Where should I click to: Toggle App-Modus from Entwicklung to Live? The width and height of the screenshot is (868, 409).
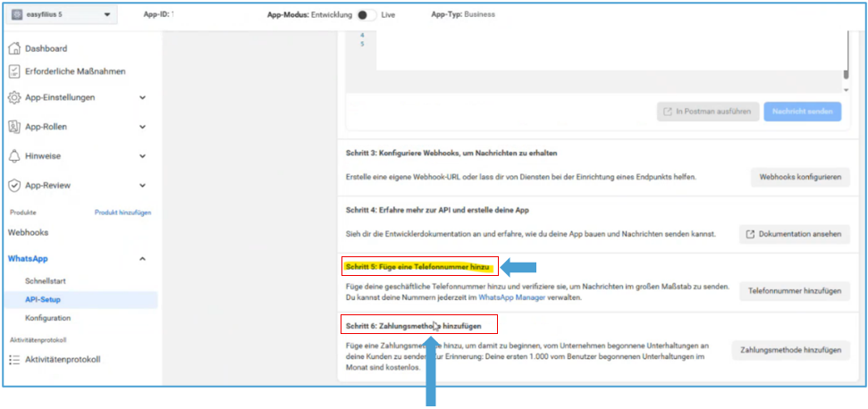(x=363, y=15)
